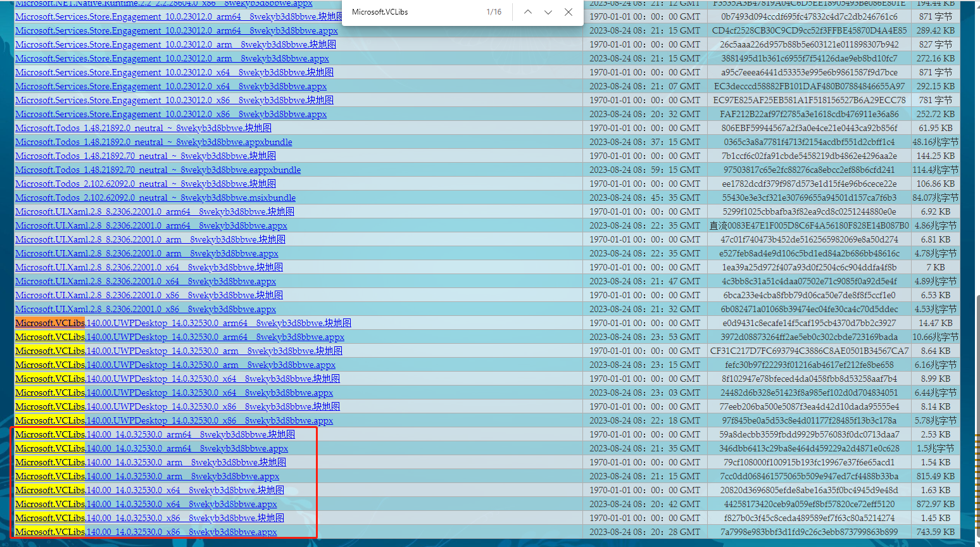This screenshot has width=980, height=547.
Task: Download Microsoft.VCLibs.140.00 14.0.32530.0 x86 .appx
Action: coord(146,532)
